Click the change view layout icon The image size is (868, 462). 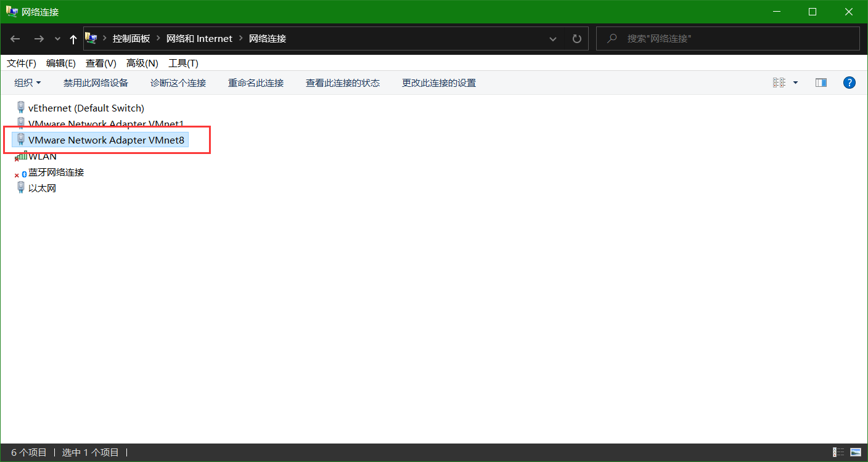pyautogui.click(x=779, y=83)
